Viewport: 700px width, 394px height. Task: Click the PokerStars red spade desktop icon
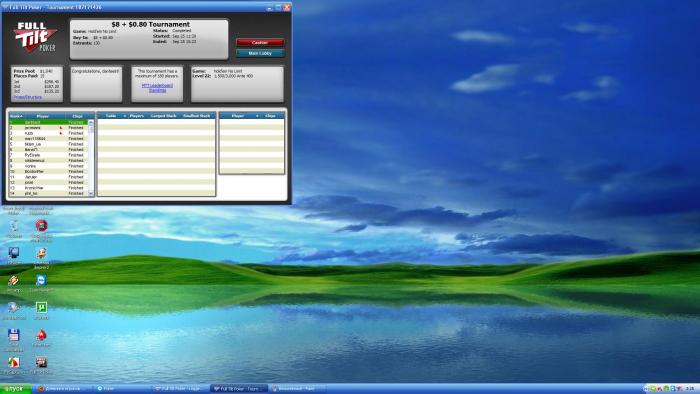click(41, 335)
